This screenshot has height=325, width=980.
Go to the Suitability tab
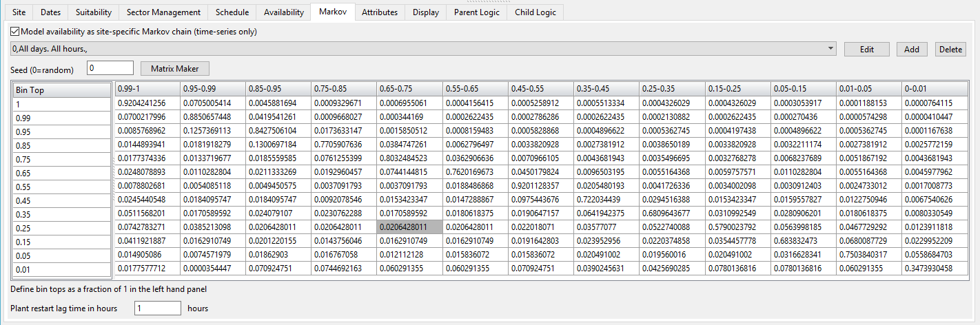94,12
